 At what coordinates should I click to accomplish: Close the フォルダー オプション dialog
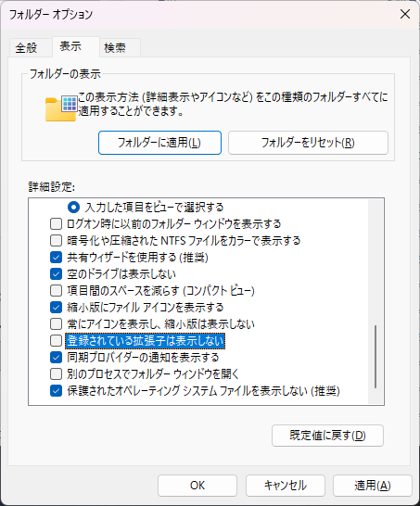pyautogui.click(x=405, y=14)
